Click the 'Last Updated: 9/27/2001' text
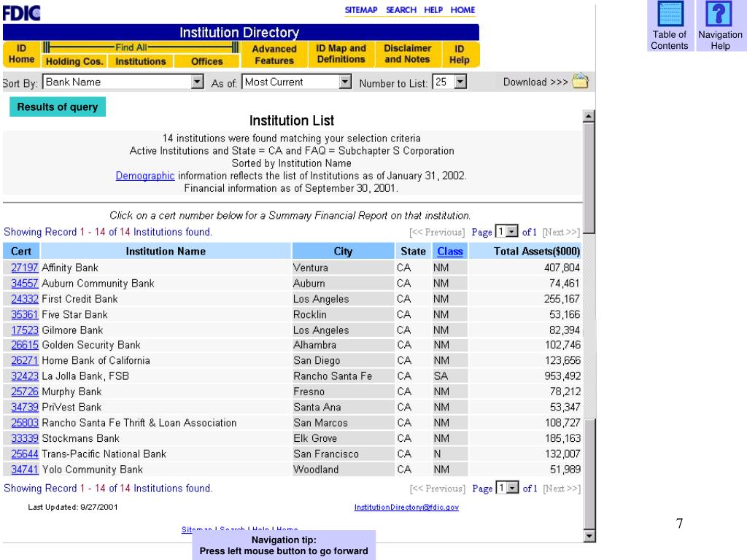Screen dimensions: 747x560 coord(73,507)
